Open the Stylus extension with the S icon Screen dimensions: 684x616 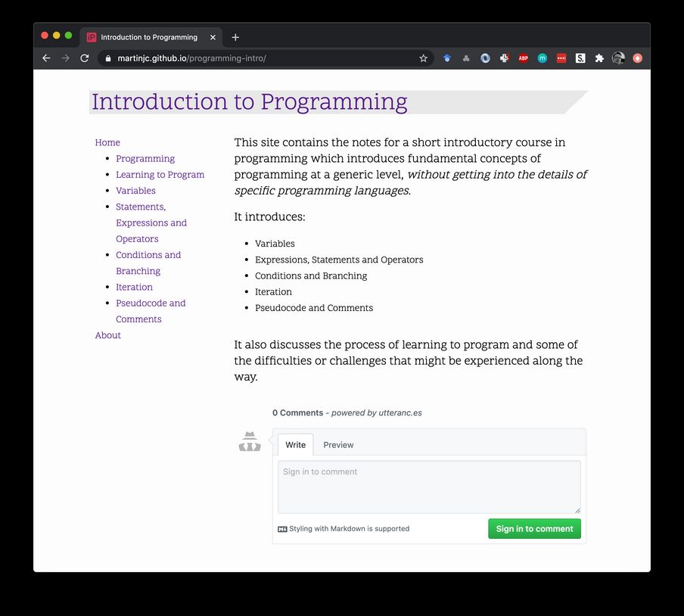point(580,58)
